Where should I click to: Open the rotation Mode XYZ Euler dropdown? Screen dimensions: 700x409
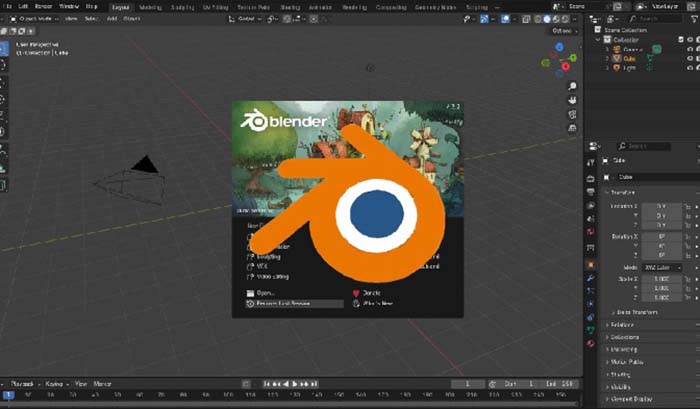(x=660, y=267)
